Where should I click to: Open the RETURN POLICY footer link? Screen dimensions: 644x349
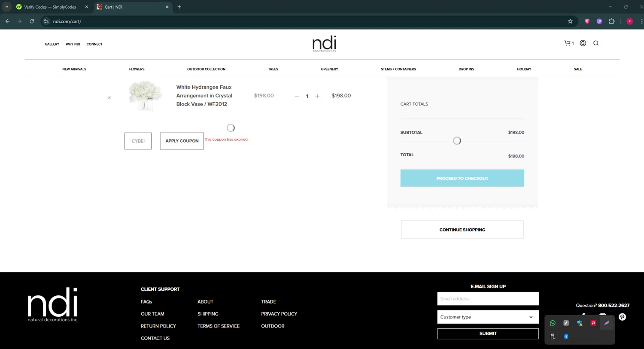[x=158, y=326]
